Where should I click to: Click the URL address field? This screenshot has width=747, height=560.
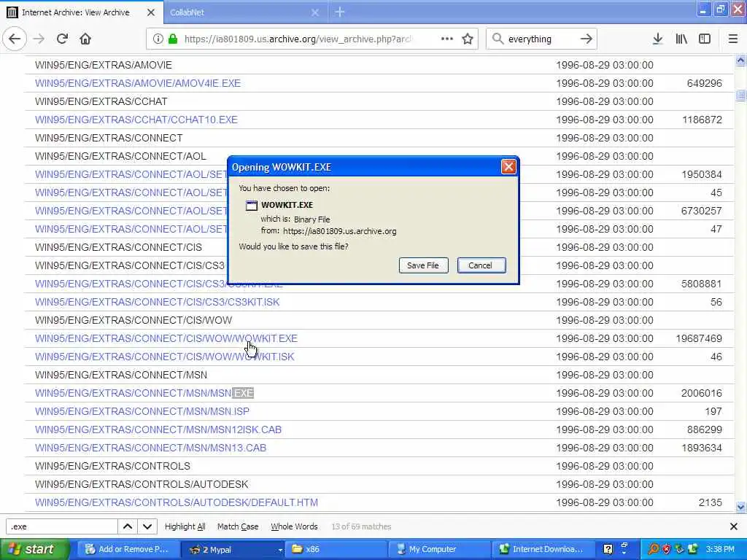(x=298, y=39)
